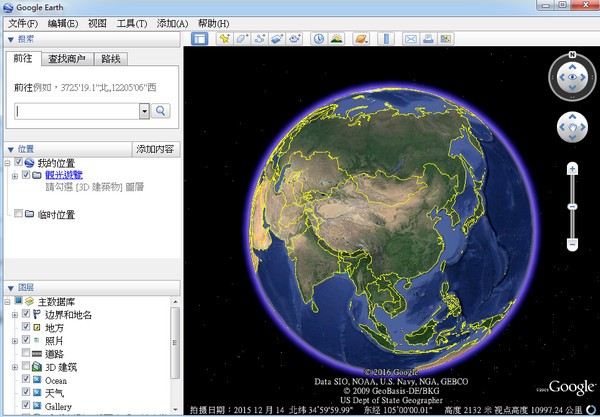Screen dimensions: 600x417
Task: Click the 添加内容 button
Action: 155,149
